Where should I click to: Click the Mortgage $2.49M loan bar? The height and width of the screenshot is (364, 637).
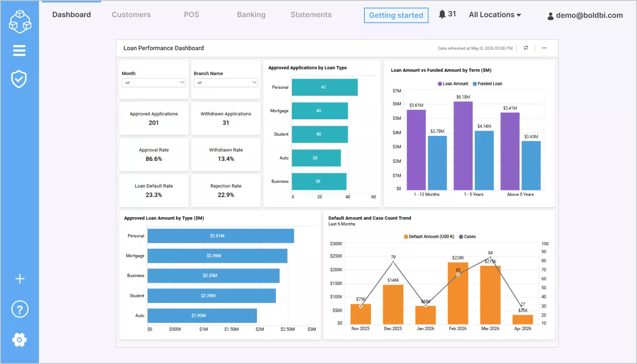click(217, 256)
